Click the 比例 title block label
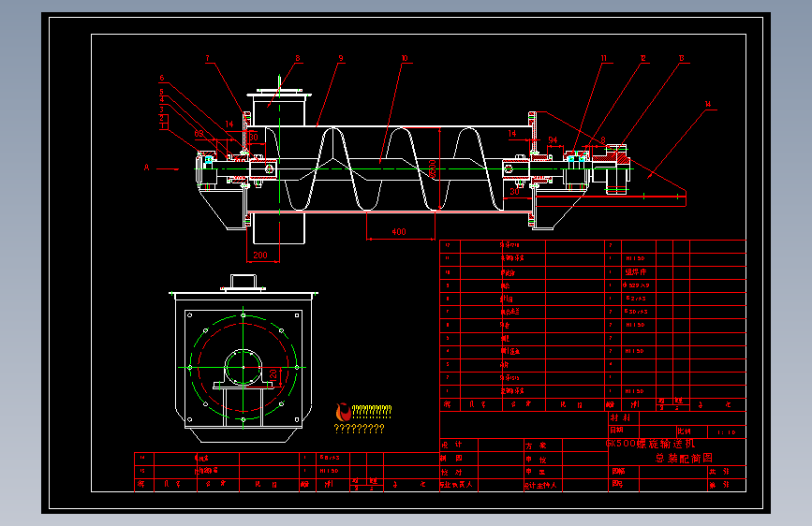 684,431
